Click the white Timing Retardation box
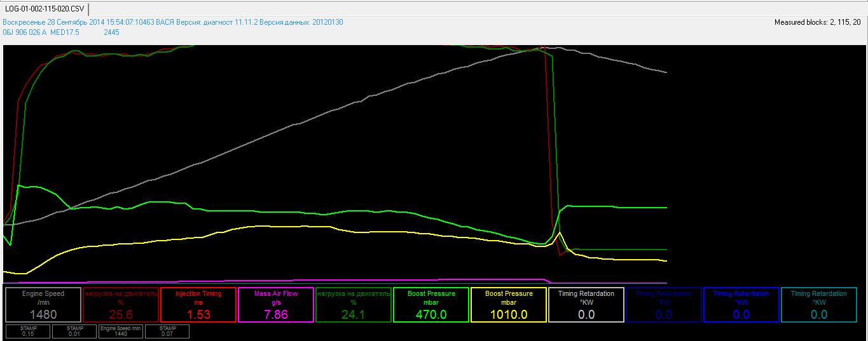868x341 pixels. click(586, 305)
